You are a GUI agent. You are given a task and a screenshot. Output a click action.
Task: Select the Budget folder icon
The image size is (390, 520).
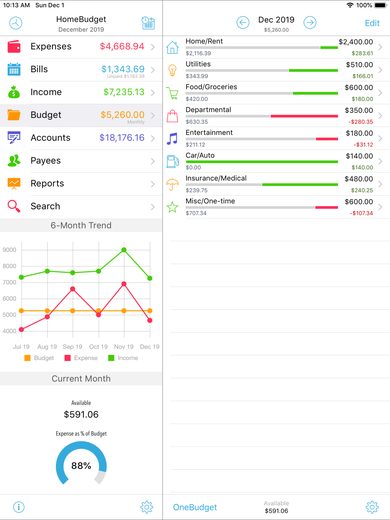[14, 115]
